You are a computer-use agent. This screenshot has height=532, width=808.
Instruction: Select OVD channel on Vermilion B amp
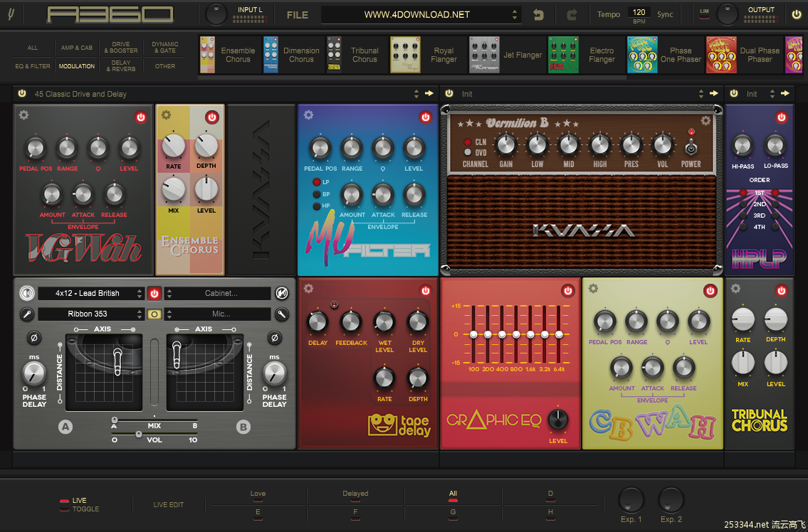pyautogui.click(x=468, y=152)
